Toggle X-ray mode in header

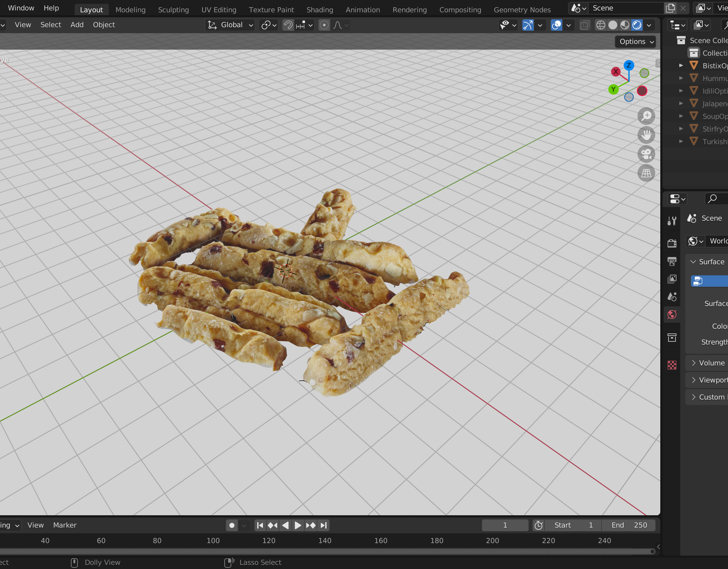pos(585,25)
